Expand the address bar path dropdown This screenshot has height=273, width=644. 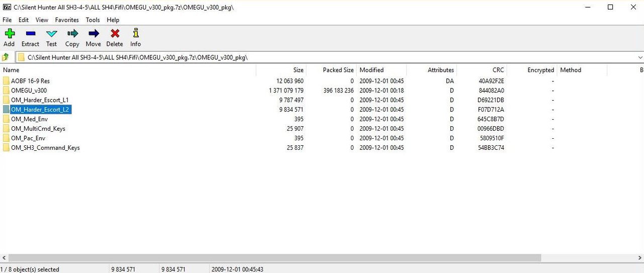click(x=640, y=57)
